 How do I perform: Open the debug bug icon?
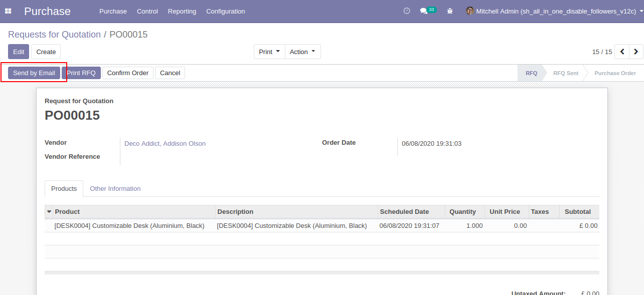[450, 11]
